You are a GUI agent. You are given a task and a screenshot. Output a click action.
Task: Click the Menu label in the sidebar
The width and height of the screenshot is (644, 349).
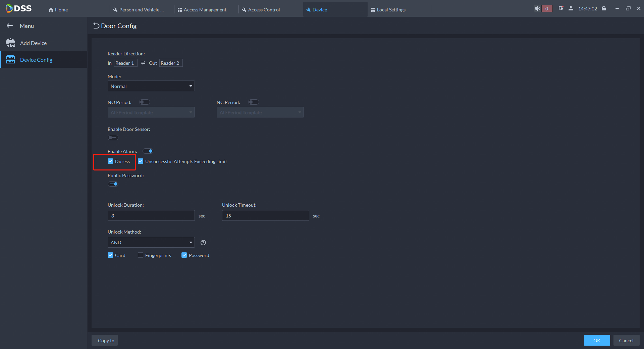tap(27, 26)
